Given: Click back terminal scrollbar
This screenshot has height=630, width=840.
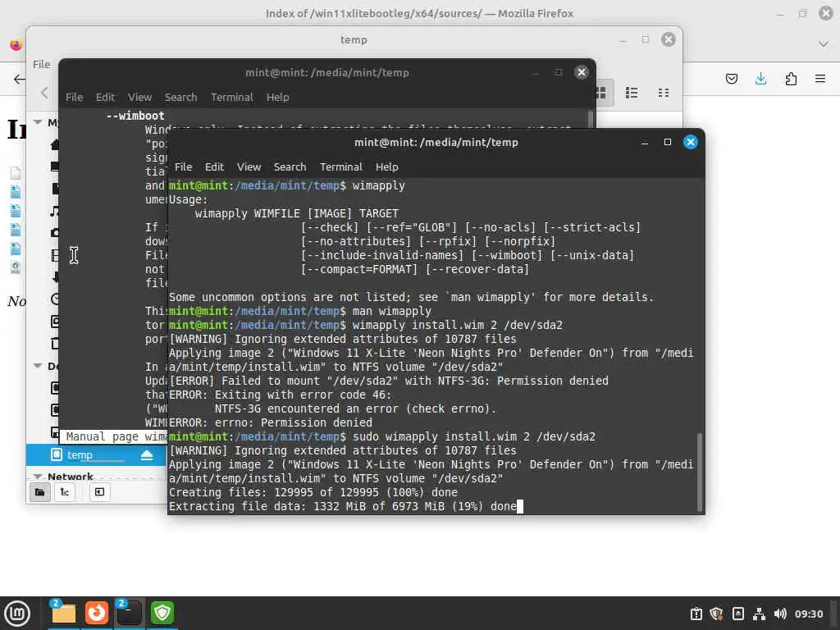Looking at the screenshot, I should coord(591,119).
